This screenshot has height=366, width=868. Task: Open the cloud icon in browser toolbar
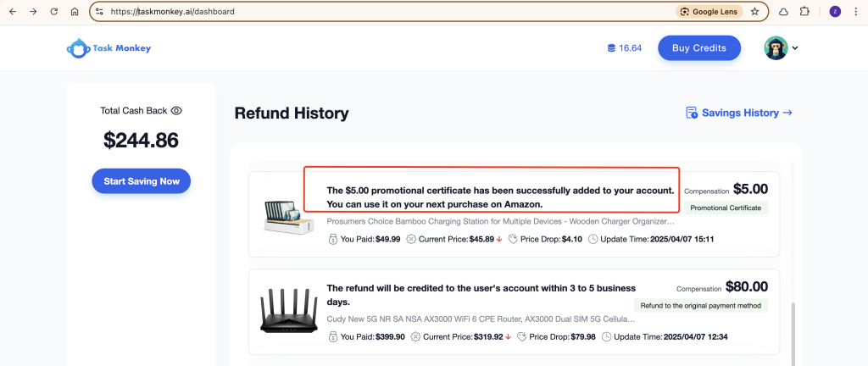784,12
